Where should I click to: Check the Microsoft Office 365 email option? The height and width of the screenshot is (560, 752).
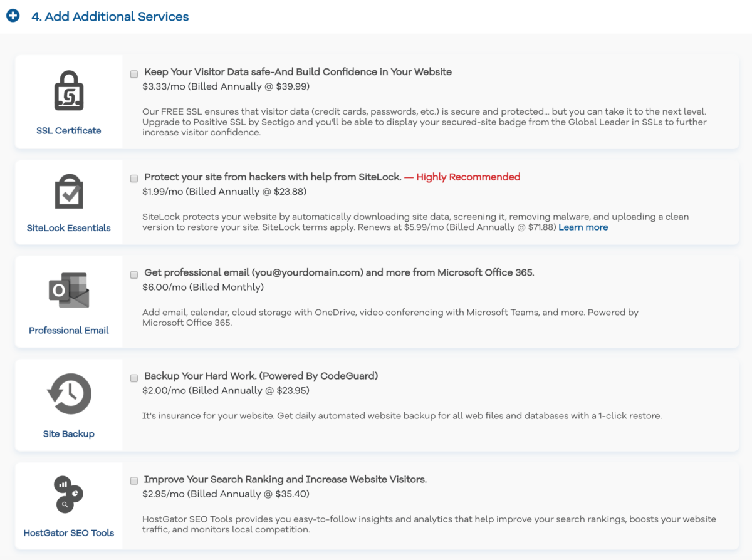pyautogui.click(x=134, y=274)
